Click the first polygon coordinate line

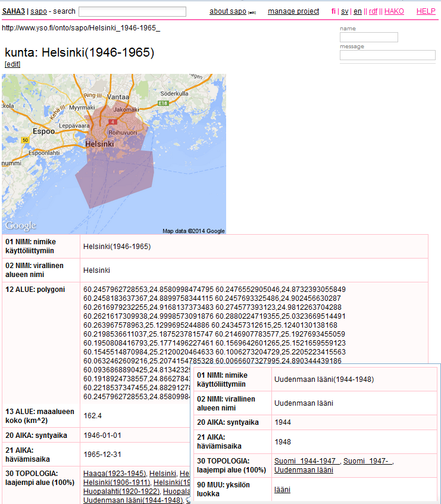point(214,290)
